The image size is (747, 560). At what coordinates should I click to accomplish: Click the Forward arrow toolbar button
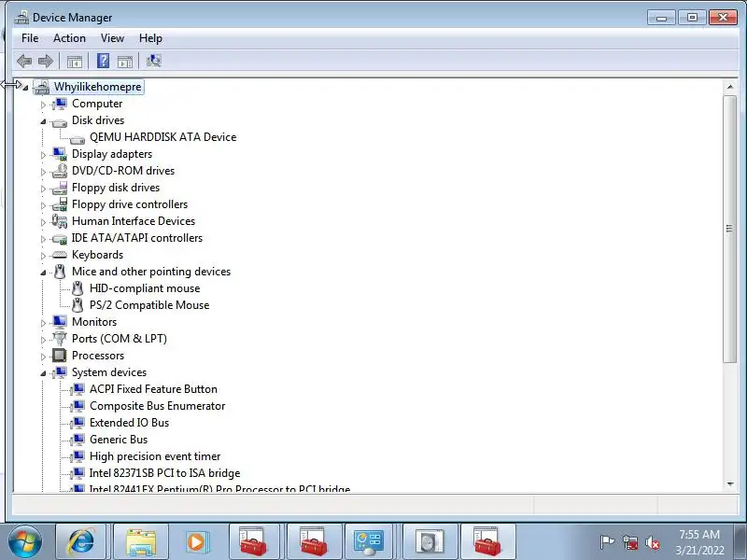(x=45, y=61)
